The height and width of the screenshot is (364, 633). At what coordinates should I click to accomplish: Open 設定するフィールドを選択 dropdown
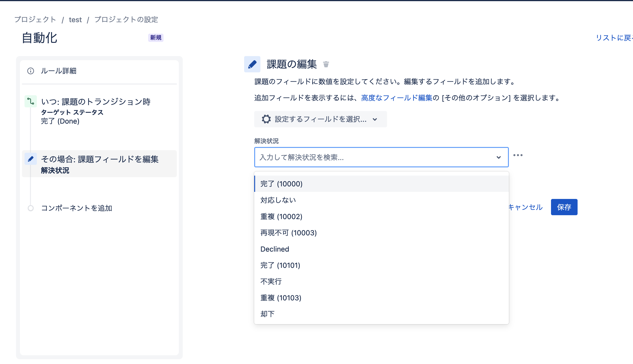tap(320, 119)
